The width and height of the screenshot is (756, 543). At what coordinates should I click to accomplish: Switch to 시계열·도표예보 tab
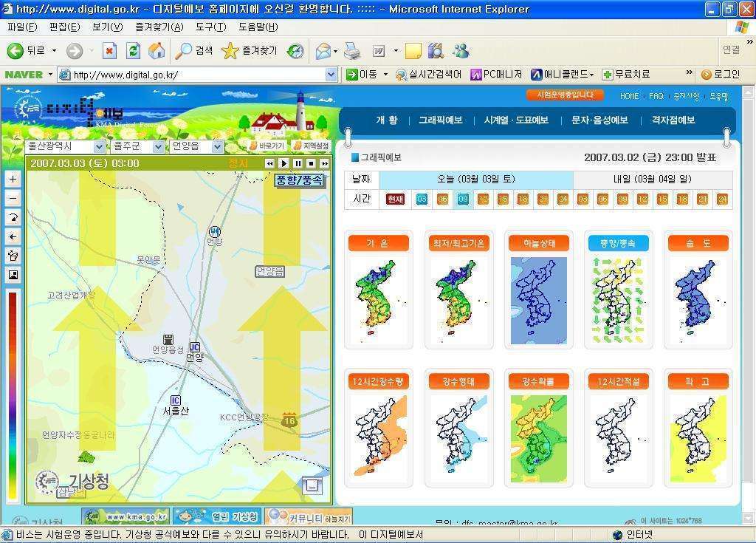pos(516,120)
